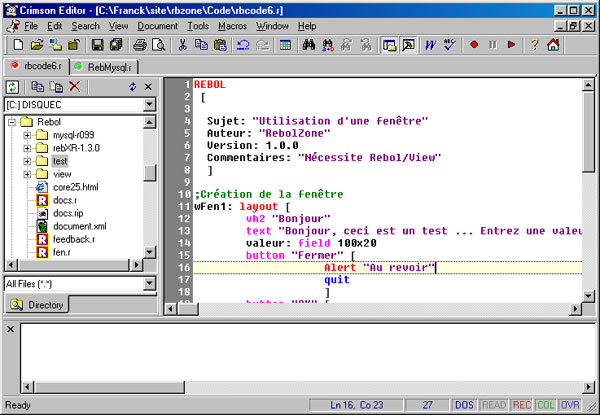This screenshot has width=600, height=415.
Task: Switch to the RebMysql.r document tab
Action: [x=104, y=67]
